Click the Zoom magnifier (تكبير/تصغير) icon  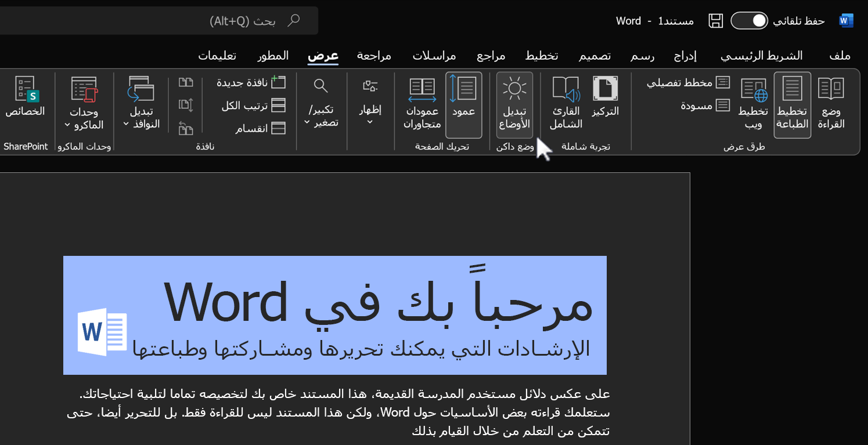(x=320, y=86)
